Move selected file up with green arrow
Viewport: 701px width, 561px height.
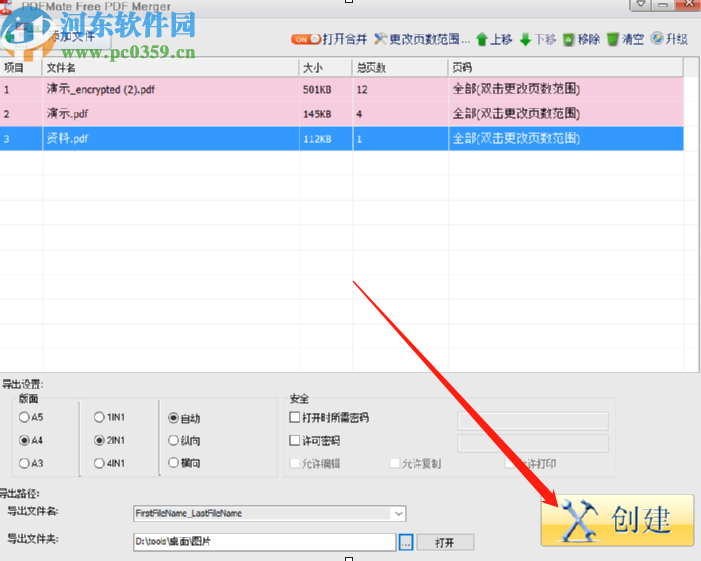[x=494, y=39]
